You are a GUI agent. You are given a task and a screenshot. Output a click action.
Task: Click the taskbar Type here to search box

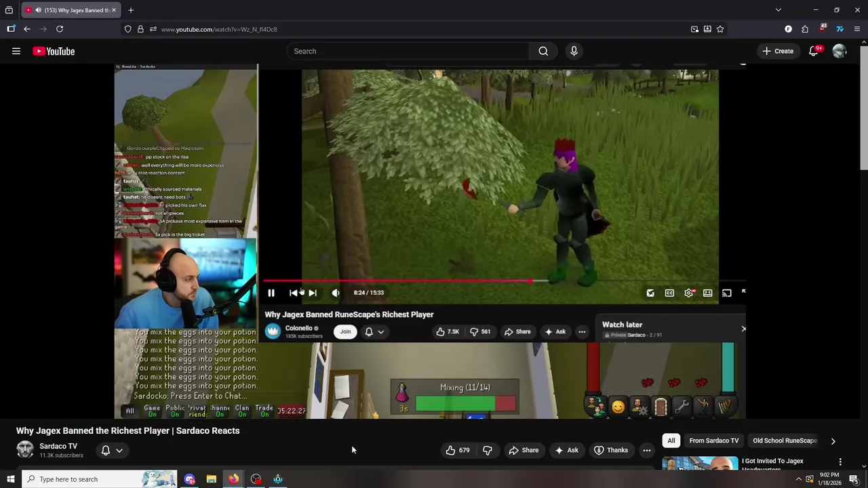(x=99, y=479)
